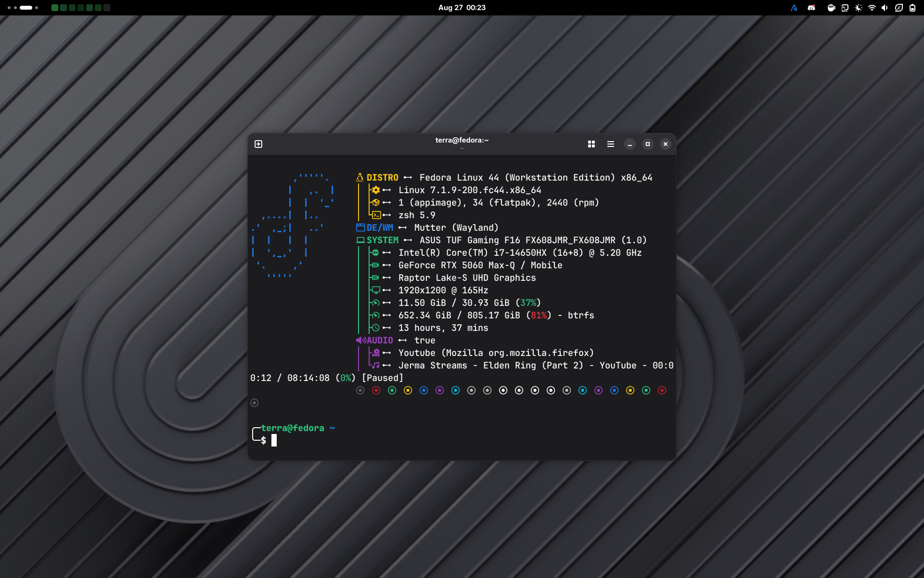The image size is (924, 578).
Task: Click the blue A-shaped tray icon
Action: [x=794, y=8]
